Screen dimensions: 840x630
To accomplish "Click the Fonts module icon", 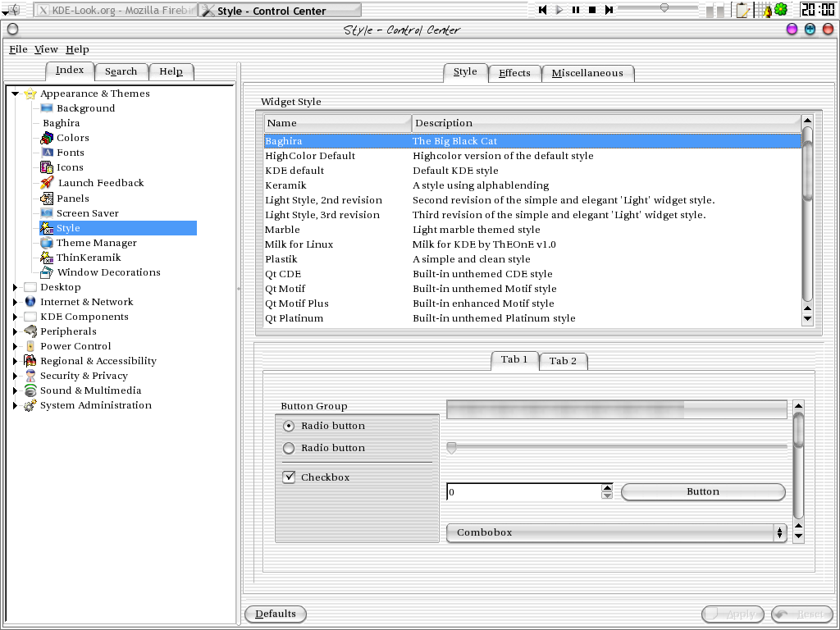I will pyautogui.click(x=47, y=153).
